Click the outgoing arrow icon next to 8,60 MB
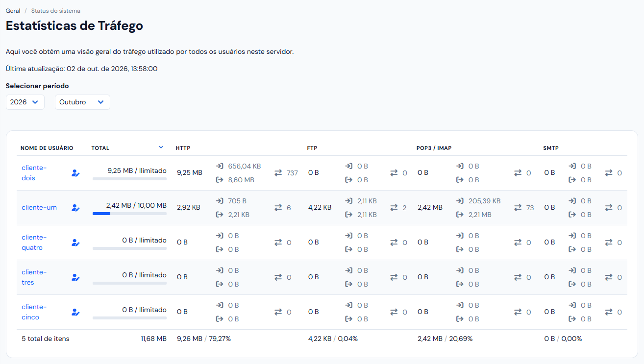Image resolution: width=644 pixels, height=364 pixels. click(x=220, y=180)
